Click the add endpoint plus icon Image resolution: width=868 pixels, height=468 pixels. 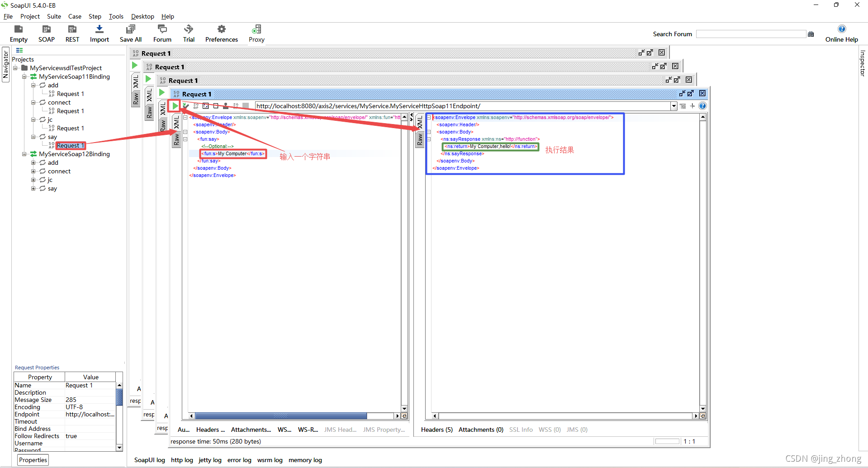click(693, 106)
